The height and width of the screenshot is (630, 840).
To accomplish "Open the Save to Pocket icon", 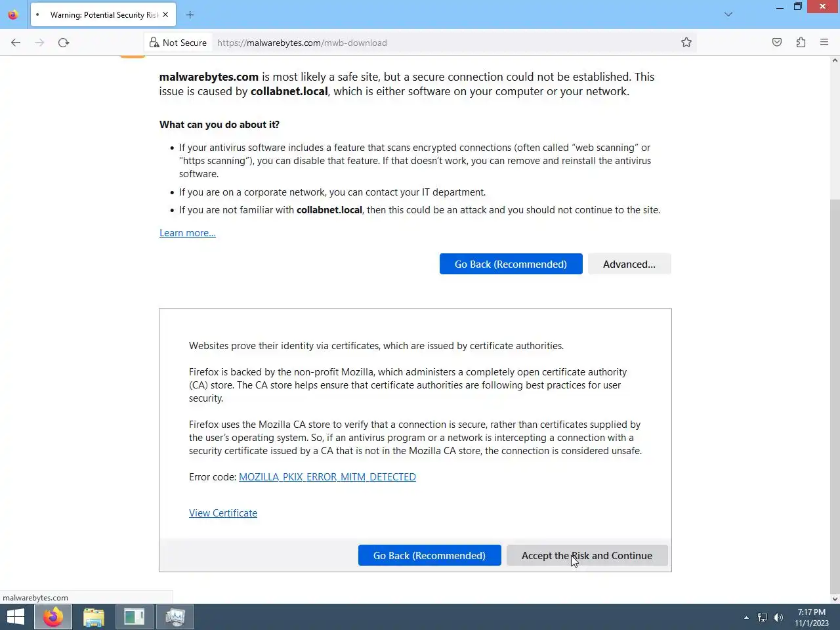I will coord(777,43).
